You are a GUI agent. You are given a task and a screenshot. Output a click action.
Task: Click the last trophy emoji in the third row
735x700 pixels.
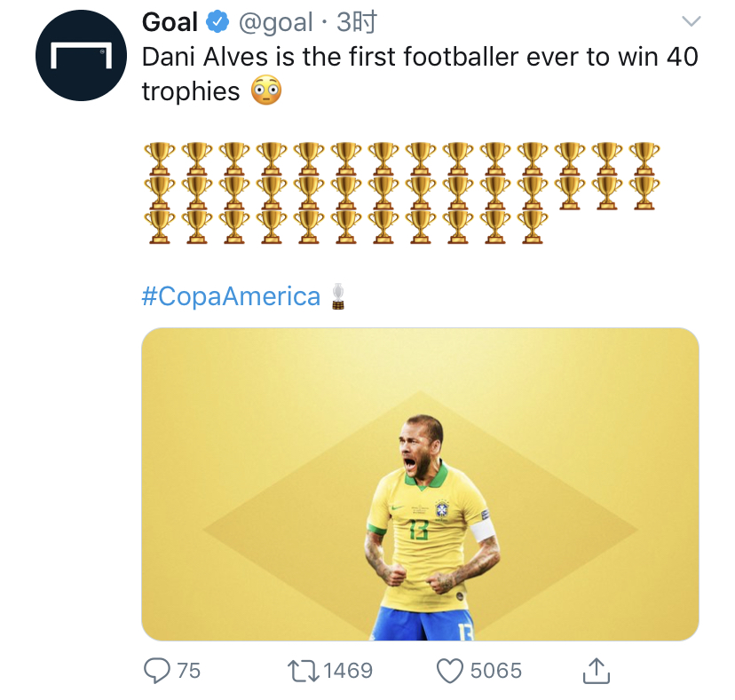[532, 225]
